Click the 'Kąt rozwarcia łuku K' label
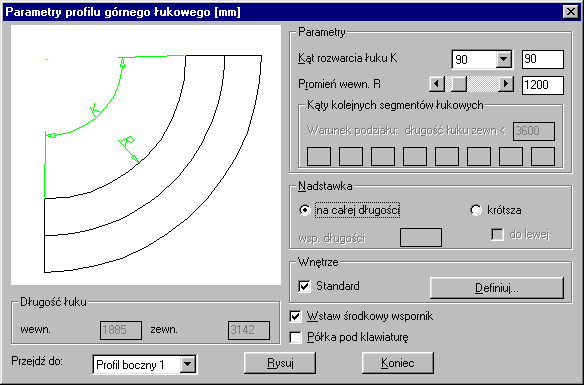This screenshot has width=584, height=385. click(x=347, y=58)
